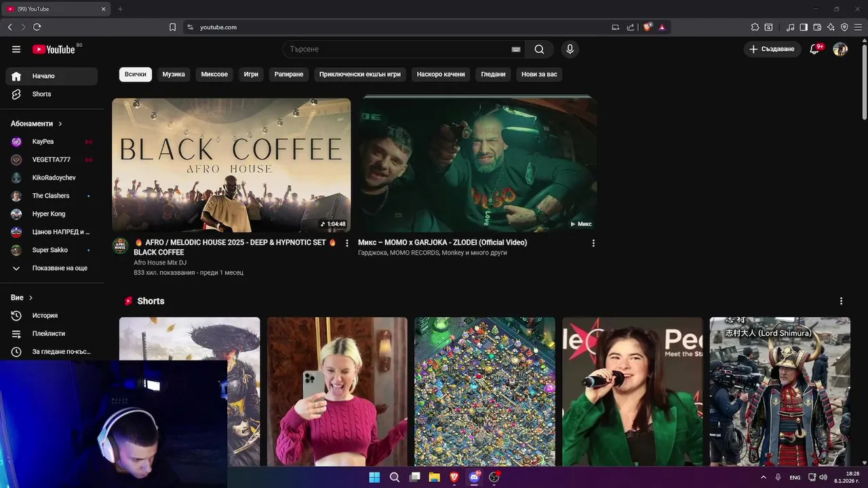This screenshot has width=868, height=488.
Task: Select the Миксове filter chip
Action: (214, 75)
